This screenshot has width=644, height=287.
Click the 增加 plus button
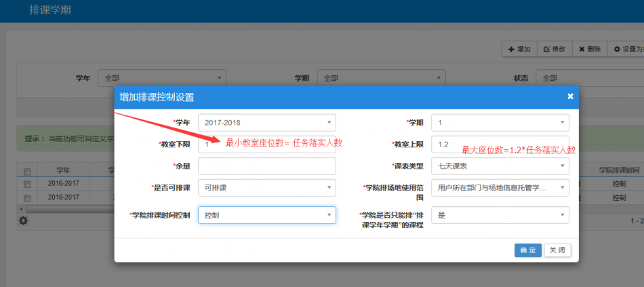[519, 49]
